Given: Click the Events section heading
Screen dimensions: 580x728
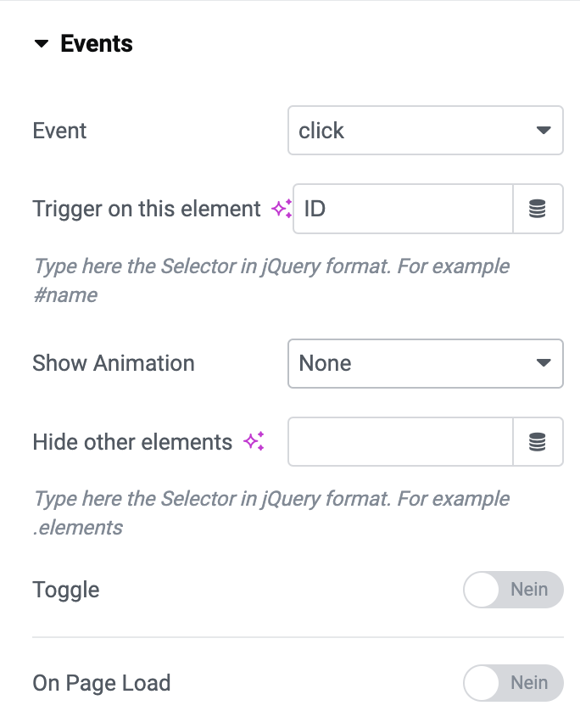Looking at the screenshot, I should [x=97, y=43].
